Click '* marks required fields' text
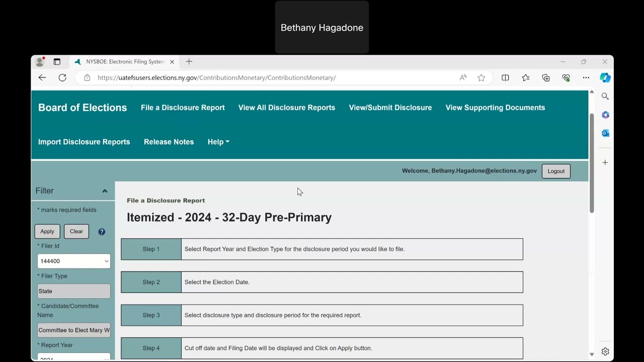Viewport: 644px width, 362px height. click(67, 210)
